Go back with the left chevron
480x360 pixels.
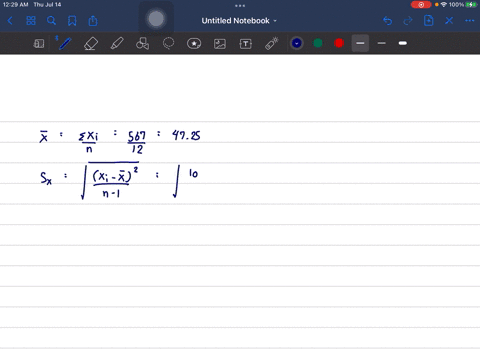pos(10,21)
